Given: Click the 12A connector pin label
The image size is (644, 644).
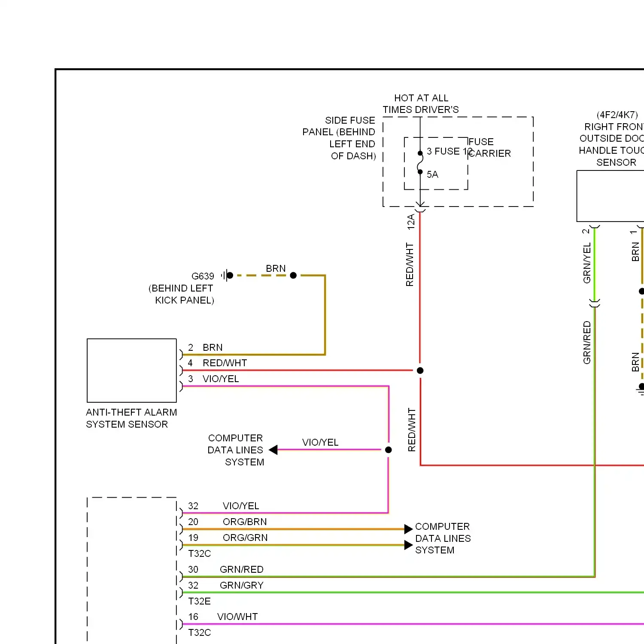Looking at the screenshot, I should point(411,222).
